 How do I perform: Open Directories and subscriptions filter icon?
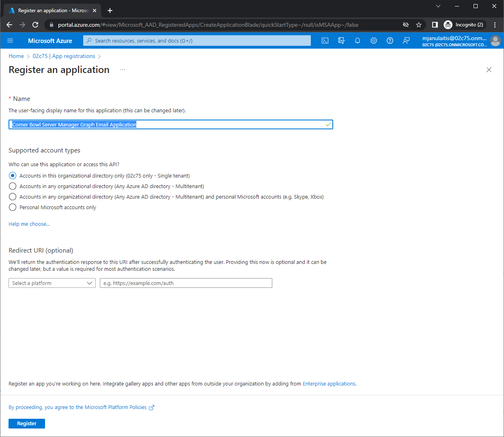click(x=341, y=41)
